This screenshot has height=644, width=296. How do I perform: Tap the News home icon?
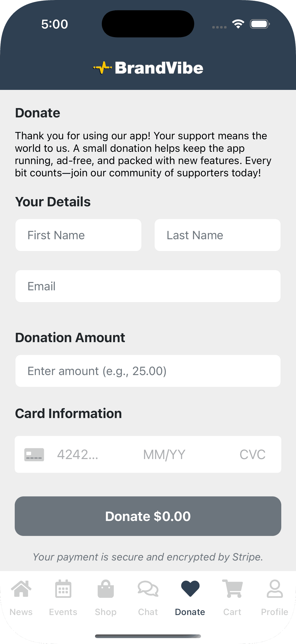(21, 588)
